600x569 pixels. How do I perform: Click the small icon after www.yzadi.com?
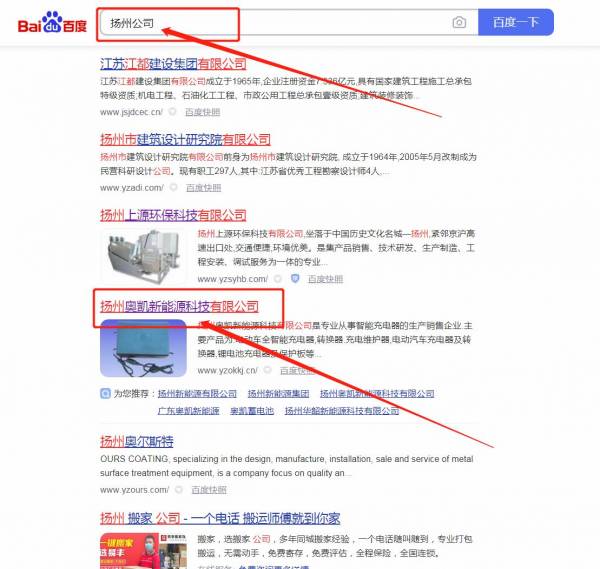(174, 187)
